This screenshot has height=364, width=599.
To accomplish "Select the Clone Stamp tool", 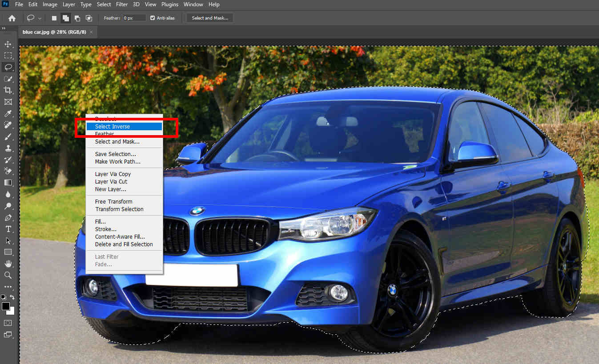I will coord(8,148).
